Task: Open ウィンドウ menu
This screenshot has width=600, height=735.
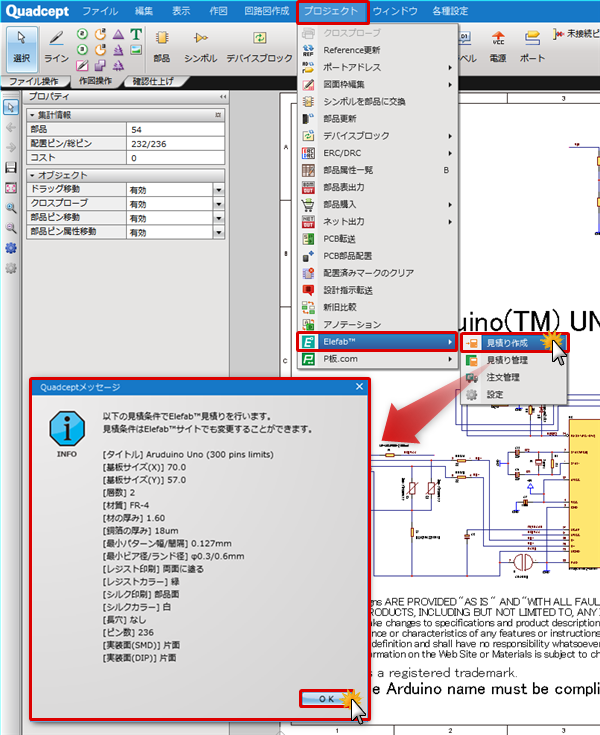Action: pyautogui.click(x=395, y=11)
